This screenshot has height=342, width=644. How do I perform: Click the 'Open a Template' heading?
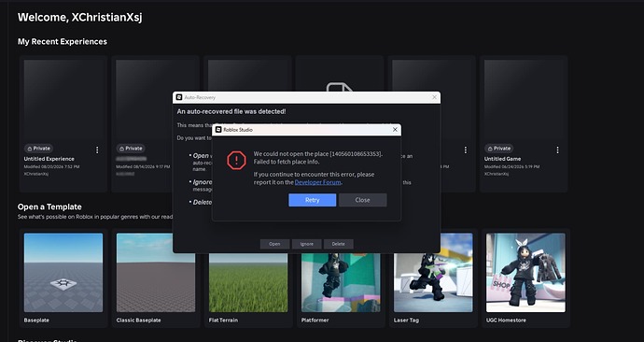coord(49,207)
